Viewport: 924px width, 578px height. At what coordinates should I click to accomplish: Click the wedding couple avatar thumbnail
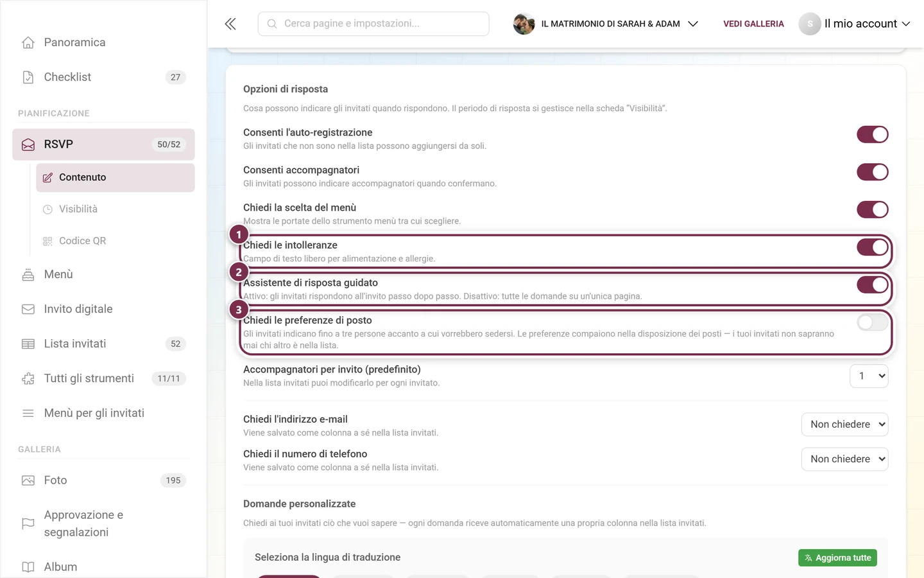[x=524, y=24]
